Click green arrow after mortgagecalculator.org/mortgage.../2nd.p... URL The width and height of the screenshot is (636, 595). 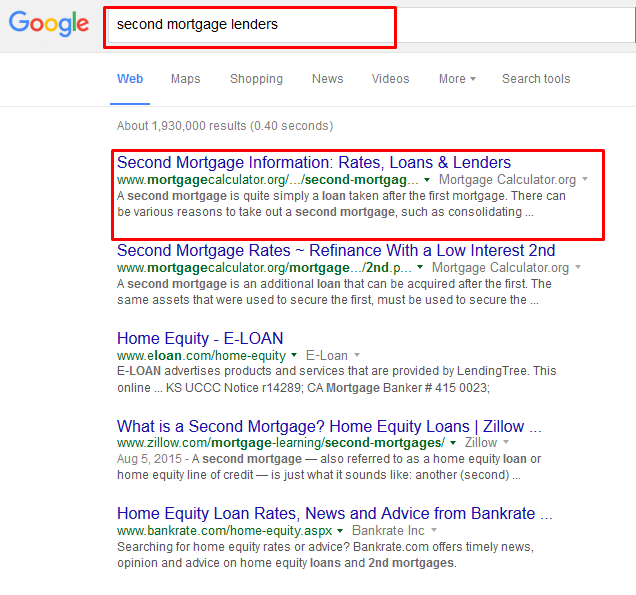(x=420, y=267)
